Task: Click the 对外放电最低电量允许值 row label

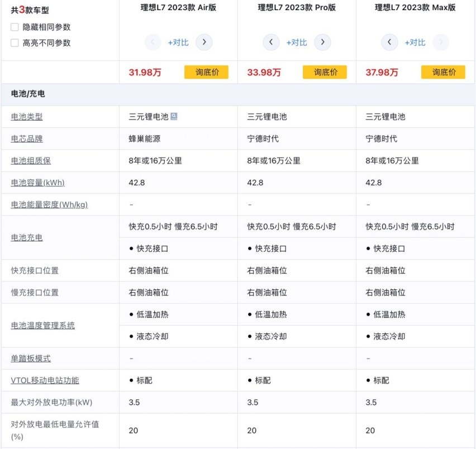Action: (55, 430)
